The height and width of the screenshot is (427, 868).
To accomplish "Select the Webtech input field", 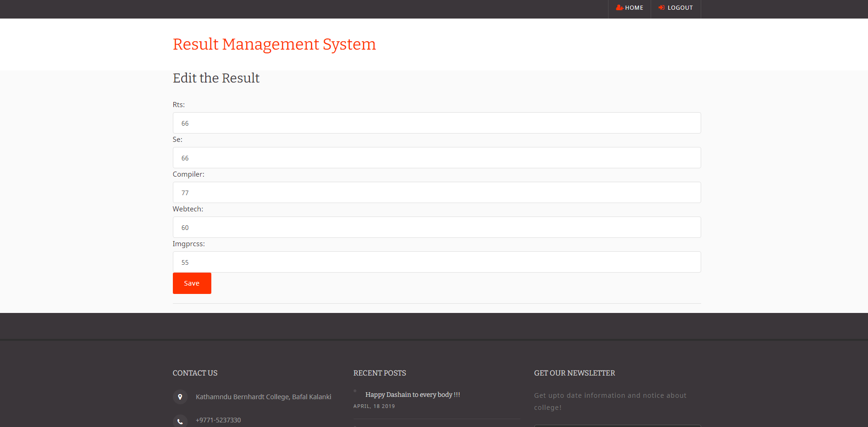I will (x=437, y=227).
